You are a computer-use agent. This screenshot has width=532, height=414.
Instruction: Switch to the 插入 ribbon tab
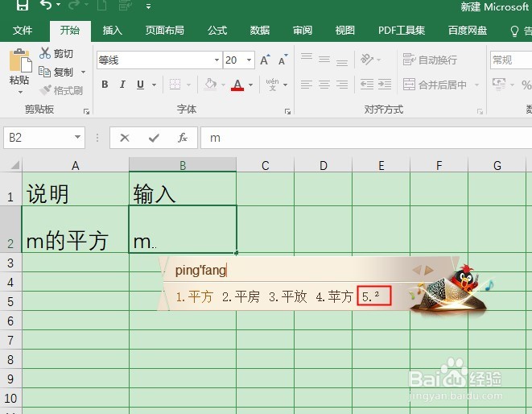tap(113, 31)
